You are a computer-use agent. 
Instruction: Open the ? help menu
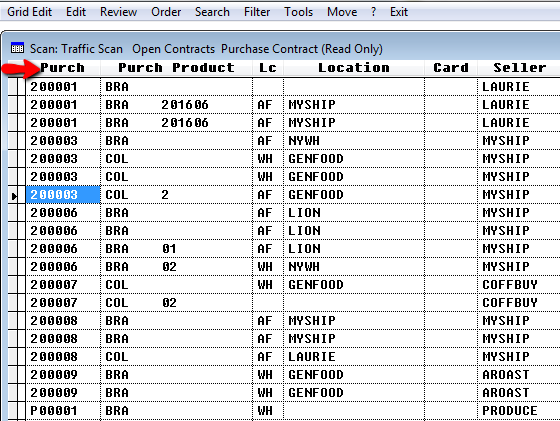(x=373, y=12)
